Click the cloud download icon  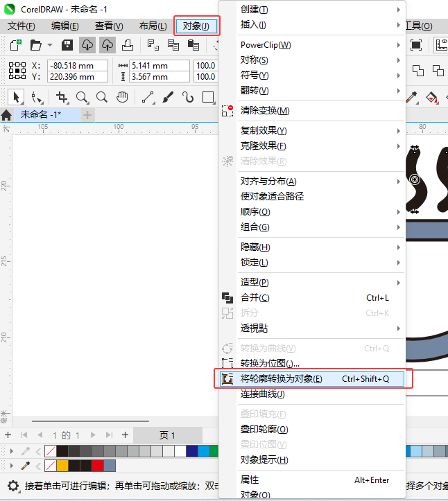(x=87, y=45)
